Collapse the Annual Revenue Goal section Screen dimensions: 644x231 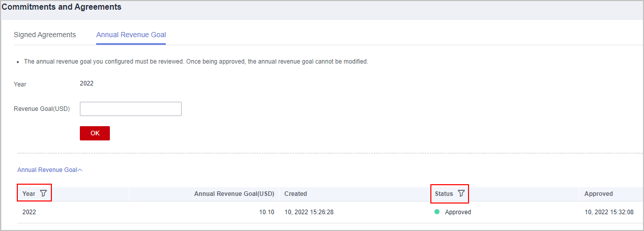[x=50, y=170]
